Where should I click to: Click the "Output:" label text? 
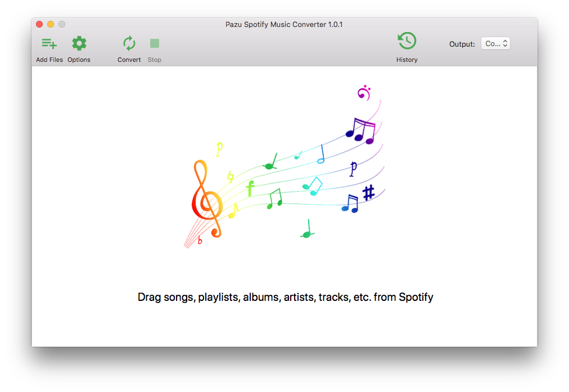click(x=462, y=44)
